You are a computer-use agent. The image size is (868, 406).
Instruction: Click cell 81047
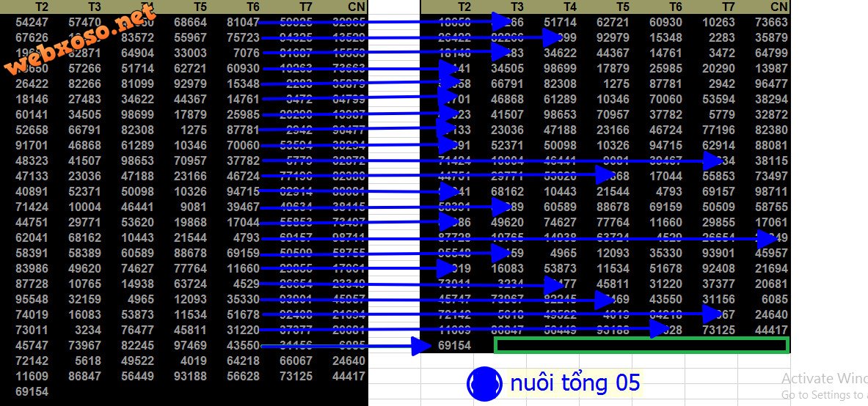242,23
